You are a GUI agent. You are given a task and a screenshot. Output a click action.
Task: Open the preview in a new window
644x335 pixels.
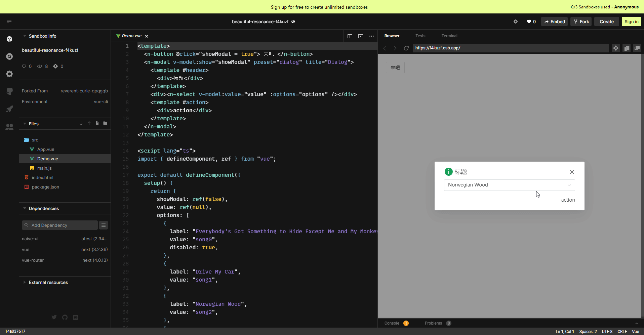click(x=637, y=48)
